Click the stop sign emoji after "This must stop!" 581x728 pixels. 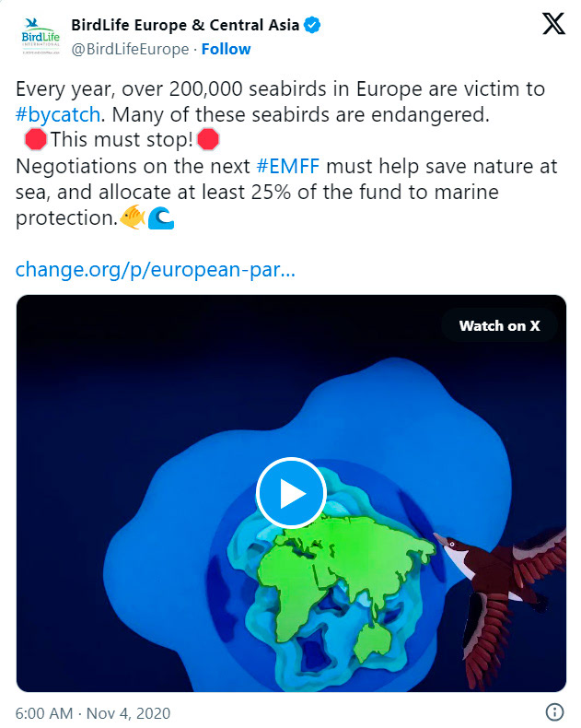click(208, 139)
